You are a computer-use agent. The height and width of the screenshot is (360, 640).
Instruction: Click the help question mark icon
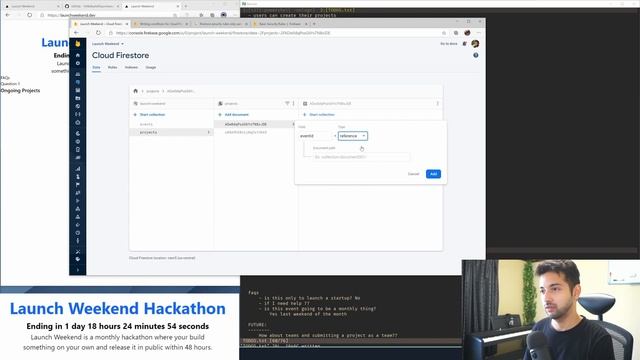476,55
